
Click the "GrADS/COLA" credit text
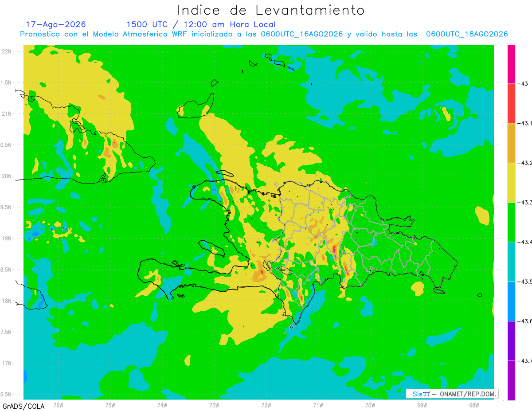tap(23, 406)
